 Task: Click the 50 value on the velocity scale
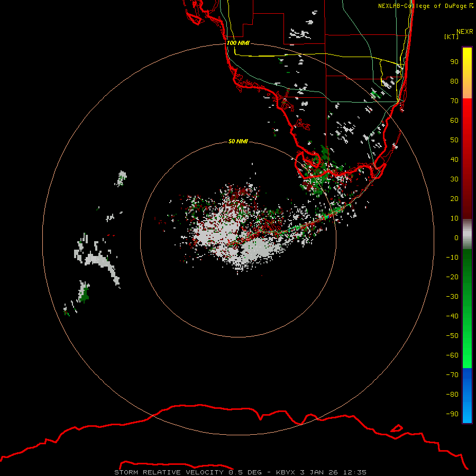click(x=454, y=140)
